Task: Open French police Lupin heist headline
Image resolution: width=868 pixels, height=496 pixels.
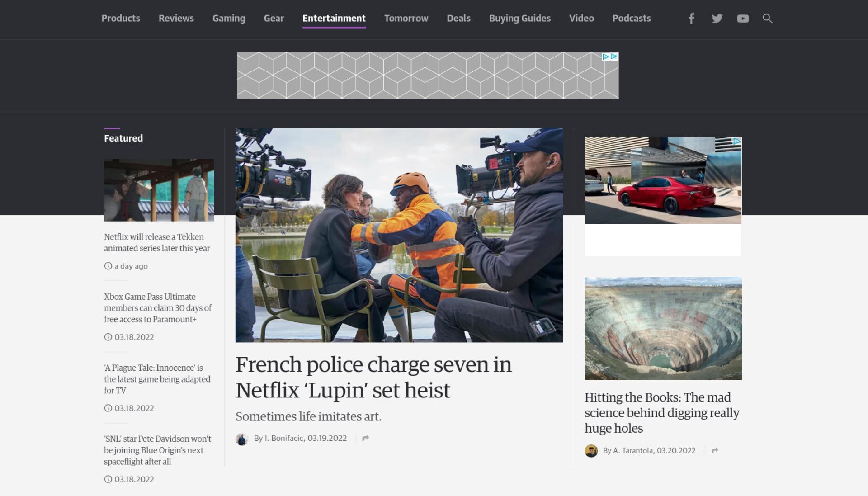Action: click(x=373, y=377)
